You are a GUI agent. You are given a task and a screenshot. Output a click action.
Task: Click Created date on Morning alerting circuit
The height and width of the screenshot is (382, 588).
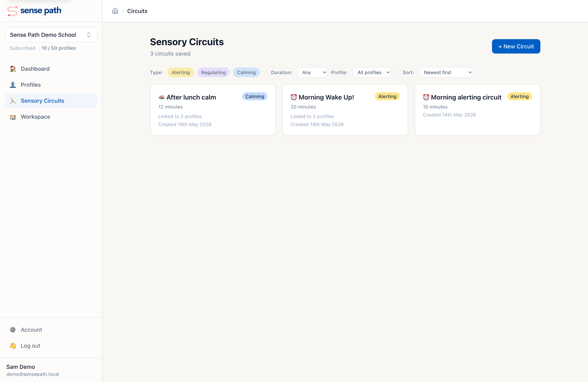point(449,115)
